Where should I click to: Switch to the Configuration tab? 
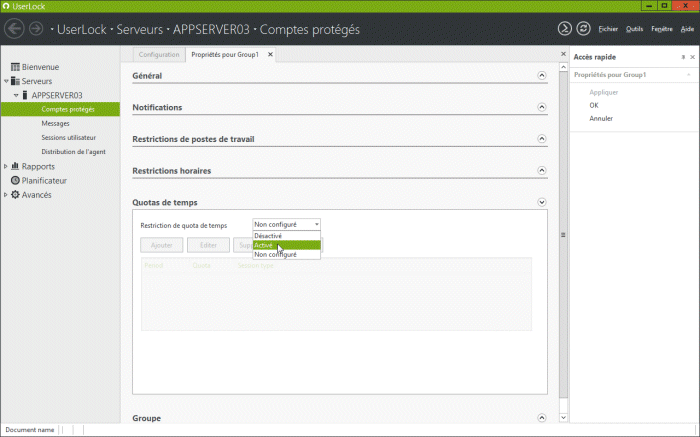[x=159, y=54]
